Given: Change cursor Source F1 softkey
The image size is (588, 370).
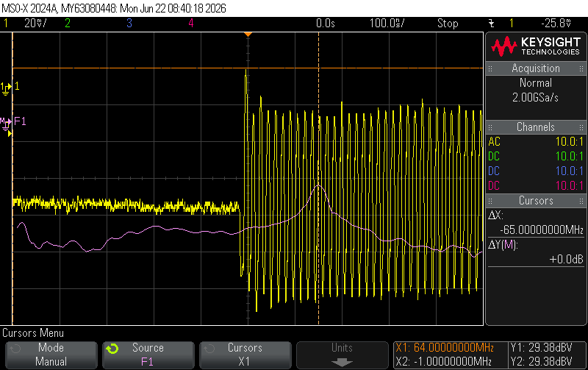Looking at the screenshot, I should [148, 355].
